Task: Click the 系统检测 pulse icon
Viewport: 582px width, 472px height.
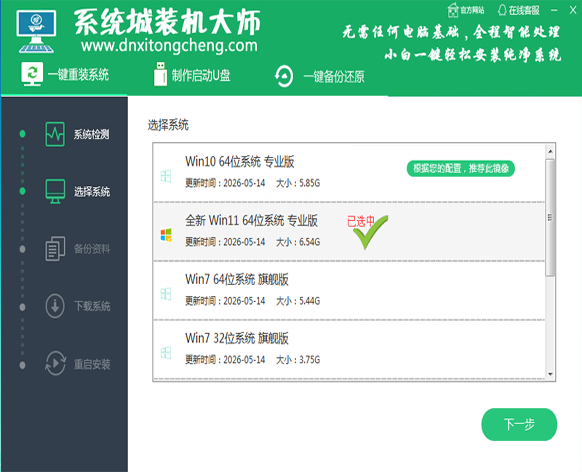Action: pos(55,134)
